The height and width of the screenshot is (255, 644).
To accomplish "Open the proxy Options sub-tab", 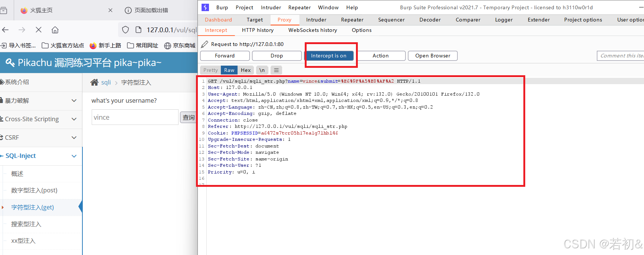I will click(x=362, y=30).
